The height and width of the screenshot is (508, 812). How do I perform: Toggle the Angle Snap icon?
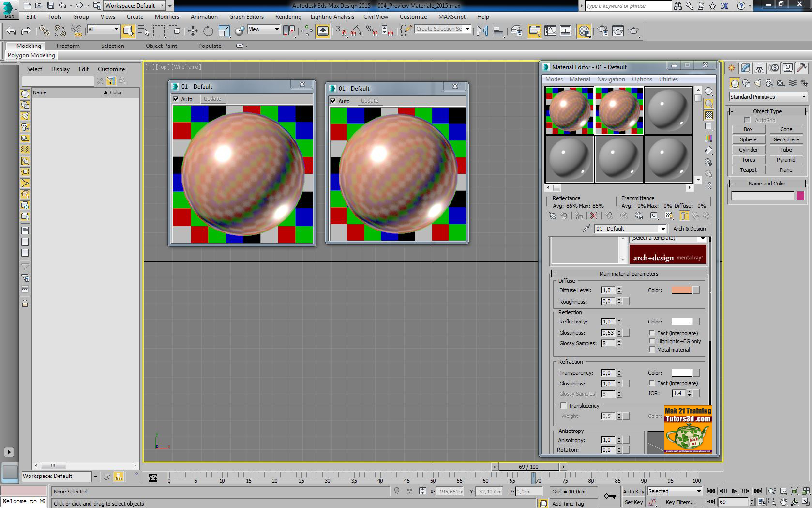click(x=357, y=31)
